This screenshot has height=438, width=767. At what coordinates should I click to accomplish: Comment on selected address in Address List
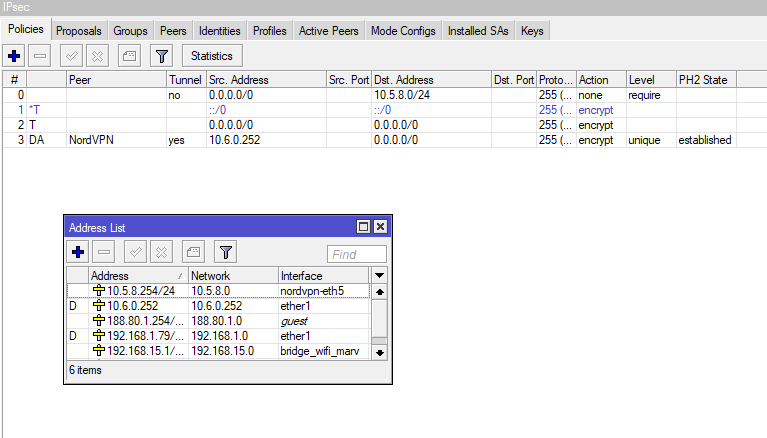193,253
